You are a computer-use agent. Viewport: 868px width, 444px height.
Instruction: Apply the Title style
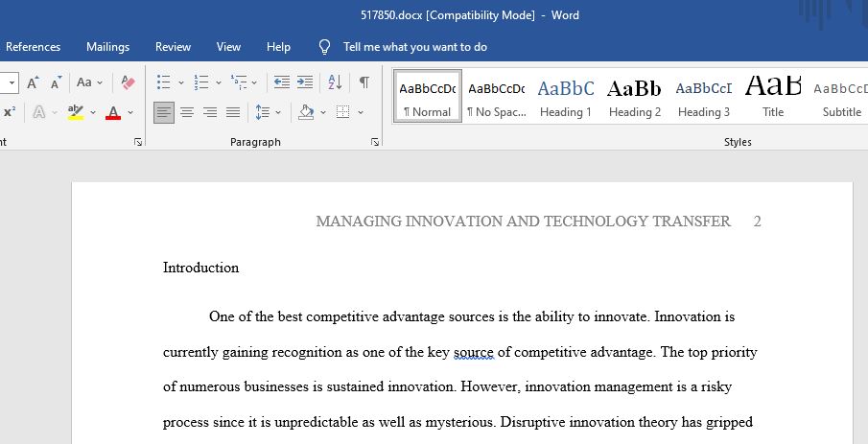(773, 95)
